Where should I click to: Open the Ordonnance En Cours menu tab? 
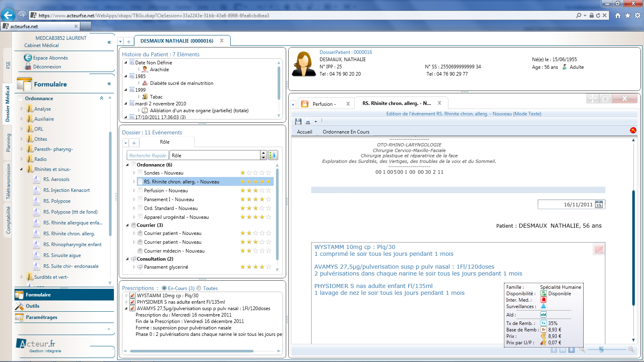tap(346, 132)
